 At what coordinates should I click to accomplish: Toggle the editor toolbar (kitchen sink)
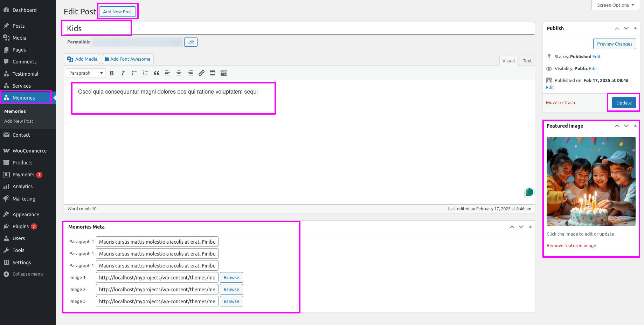click(x=224, y=73)
